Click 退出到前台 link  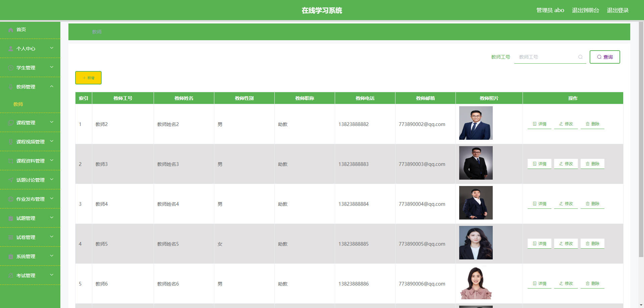coord(585,10)
